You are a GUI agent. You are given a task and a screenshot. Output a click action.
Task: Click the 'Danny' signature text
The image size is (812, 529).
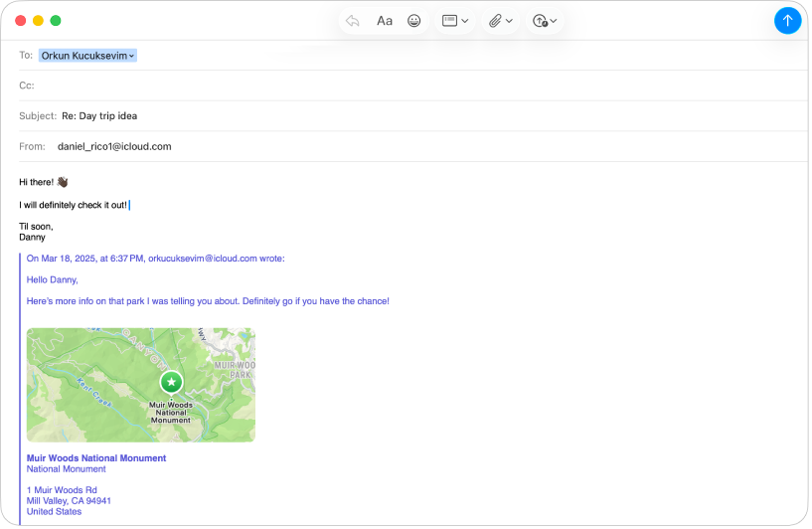pos(32,238)
